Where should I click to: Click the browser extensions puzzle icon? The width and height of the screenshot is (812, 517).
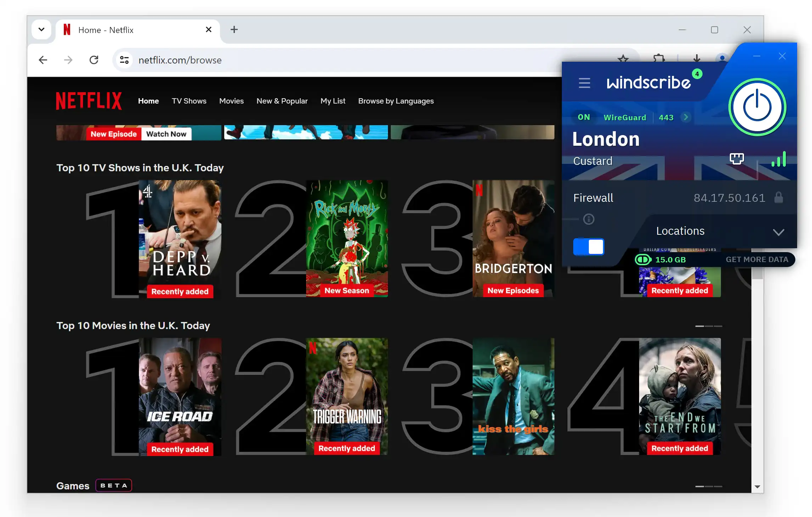[x=658, y=59]
